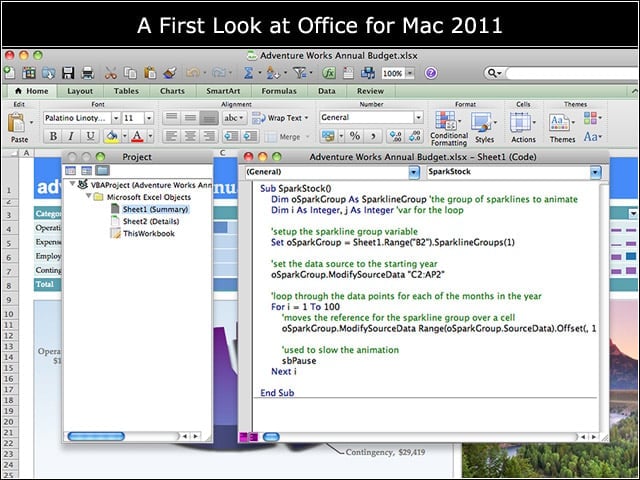
Task: Click Toggle Folders icon in Project window
Action: (102, 170)
